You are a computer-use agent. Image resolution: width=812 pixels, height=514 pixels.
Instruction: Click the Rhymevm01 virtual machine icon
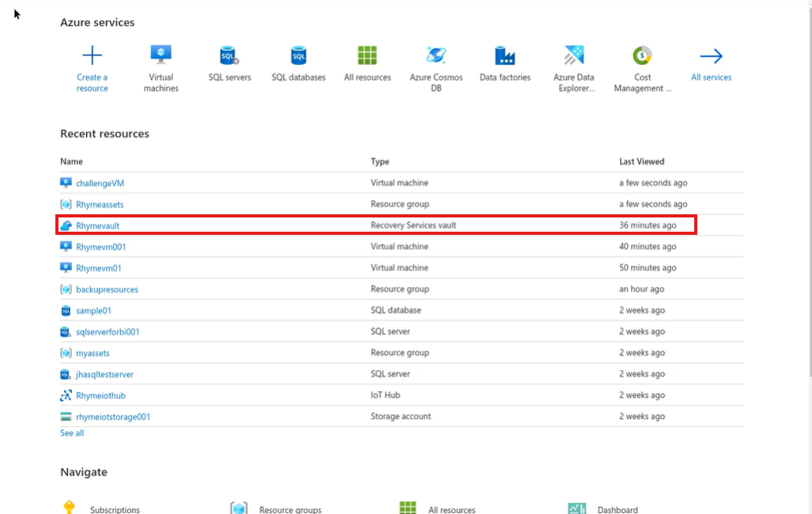pyautogui.click(x=66, y=268)
